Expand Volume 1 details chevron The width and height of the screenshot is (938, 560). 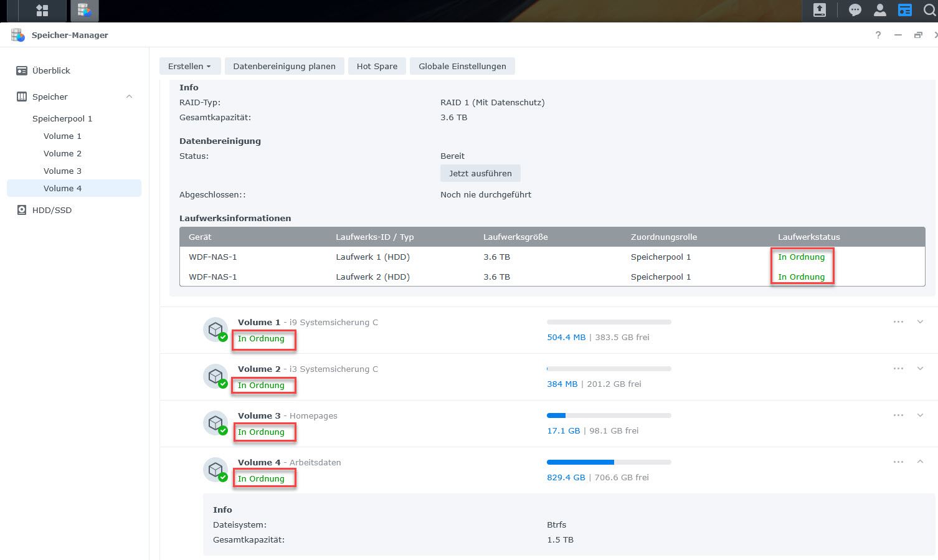(920, 322)
